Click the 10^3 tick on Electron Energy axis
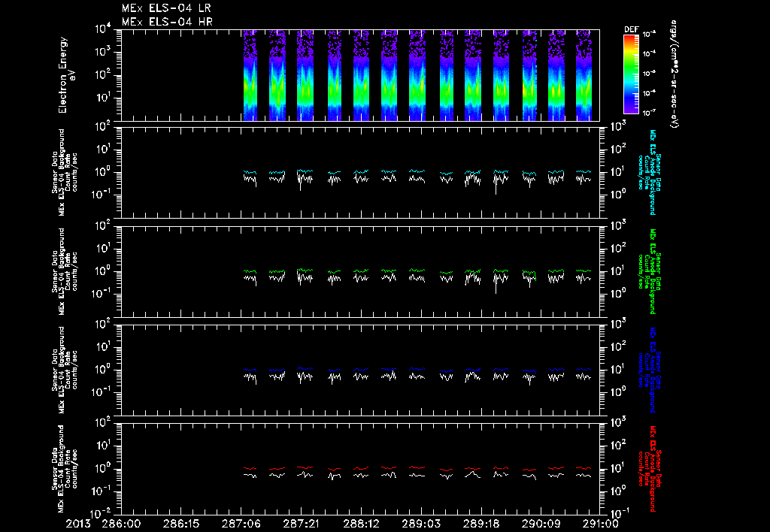Viewport: 770px width, 532px height. 102,52
